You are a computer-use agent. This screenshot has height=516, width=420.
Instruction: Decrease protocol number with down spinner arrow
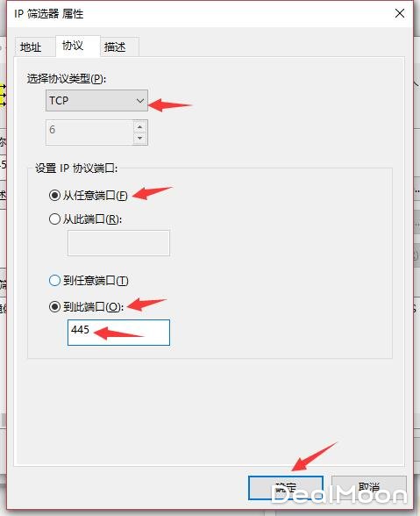(x=140, y=139)
